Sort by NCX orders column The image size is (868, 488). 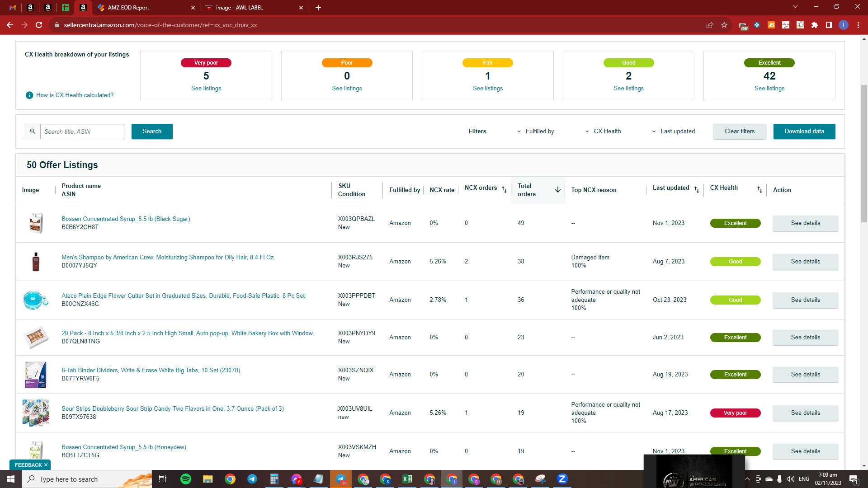pyautogui.click(x=504, y=190)
